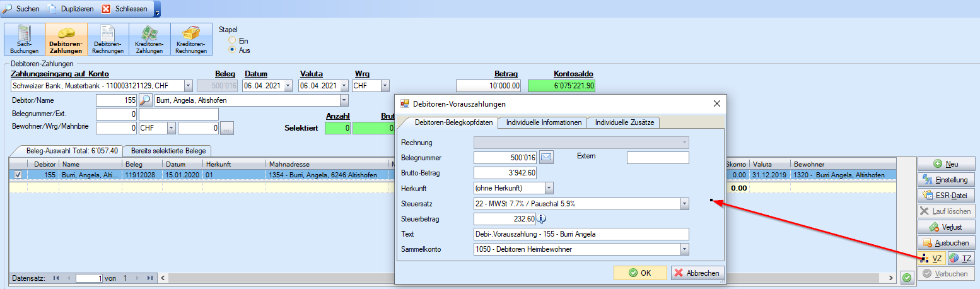The width and height of the screenshot is (980, 289).
Task: Click info icon next to Steuerbetrag
Action: pyautogui.click(x=542, y=219)
